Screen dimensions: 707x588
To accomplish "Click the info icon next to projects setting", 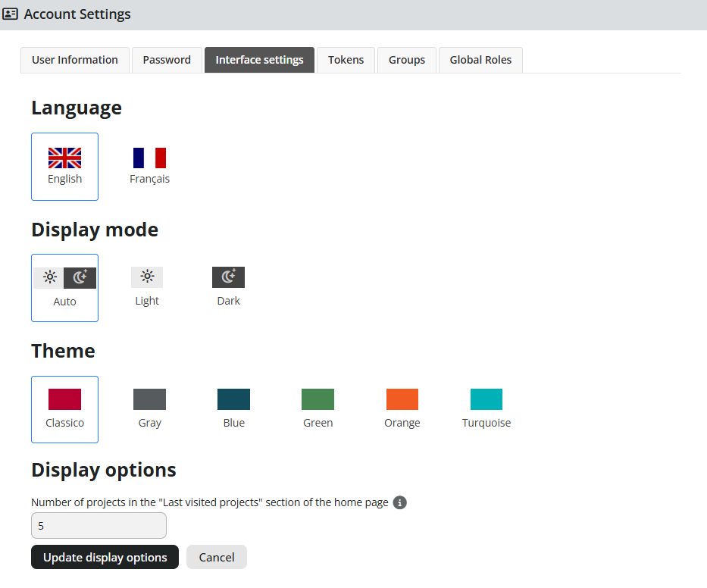I will 400,502.
